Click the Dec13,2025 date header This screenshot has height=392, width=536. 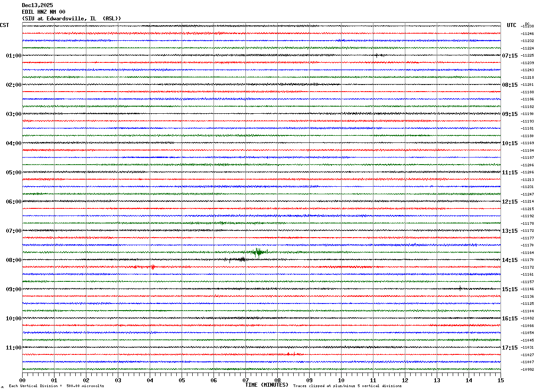coord(37,5)
